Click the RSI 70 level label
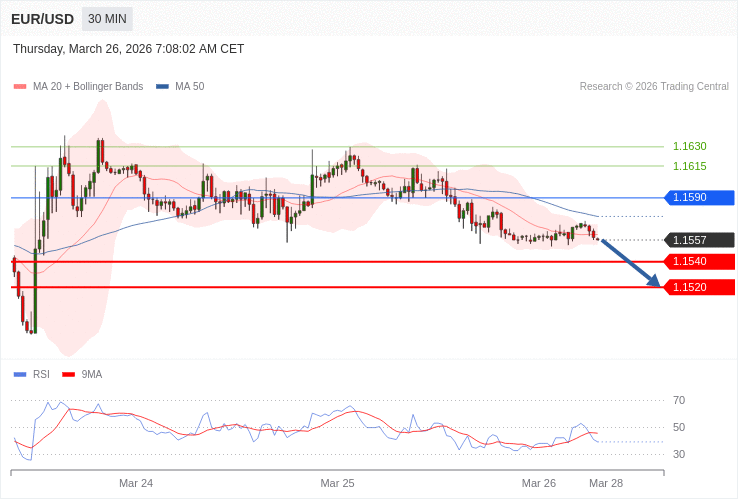This screenshot has width=738, height=500. [679, 400]
